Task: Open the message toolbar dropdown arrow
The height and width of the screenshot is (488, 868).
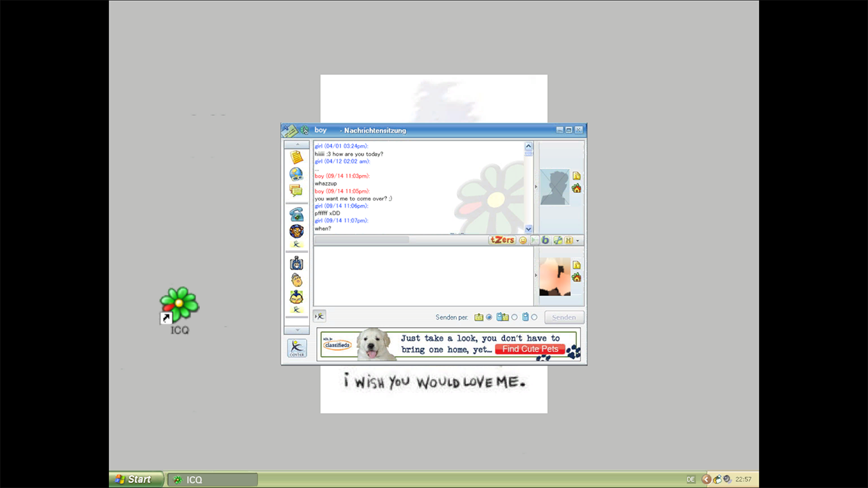Action: click(578, 241)
